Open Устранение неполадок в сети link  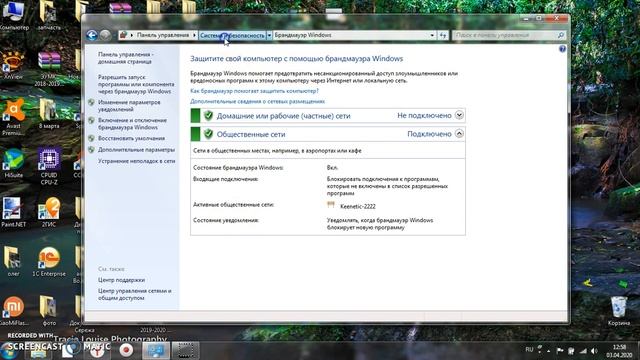coord(137,161)
